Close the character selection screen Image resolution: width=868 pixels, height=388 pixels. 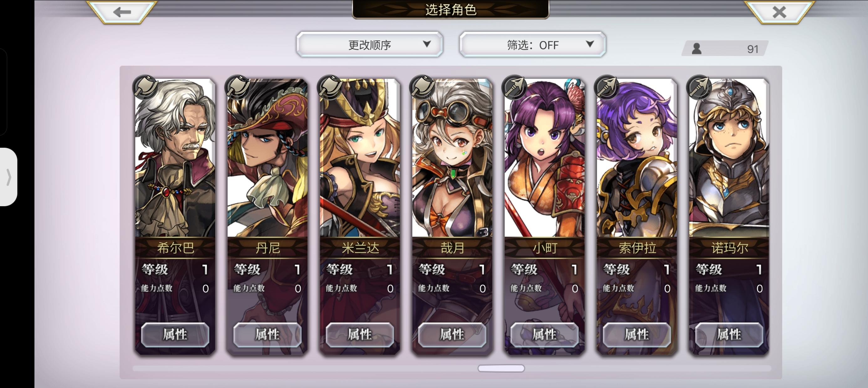779,12
